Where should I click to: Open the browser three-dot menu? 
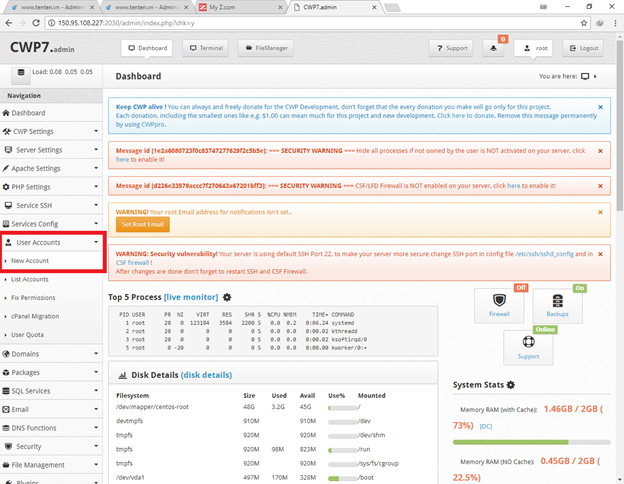point(615,23)
